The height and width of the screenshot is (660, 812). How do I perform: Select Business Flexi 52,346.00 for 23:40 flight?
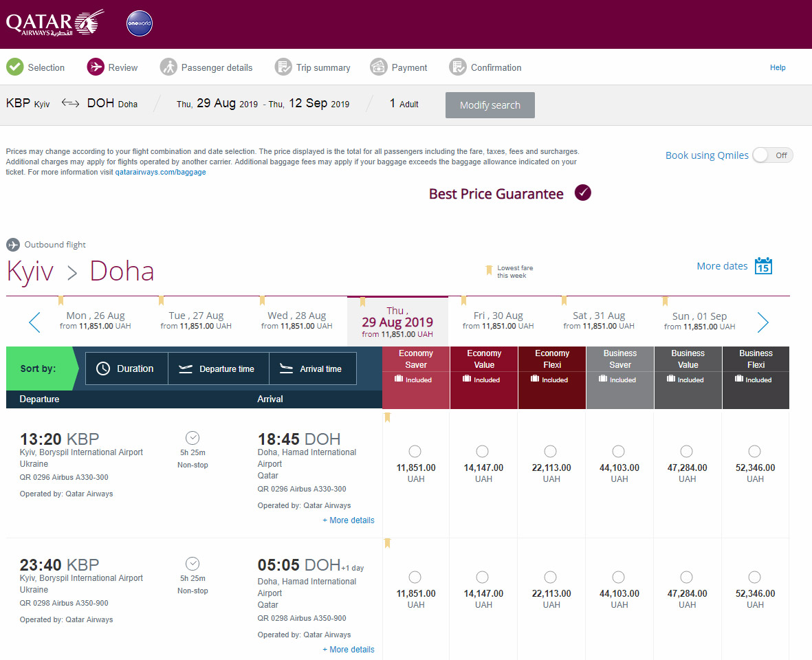[x=754, y=577]
